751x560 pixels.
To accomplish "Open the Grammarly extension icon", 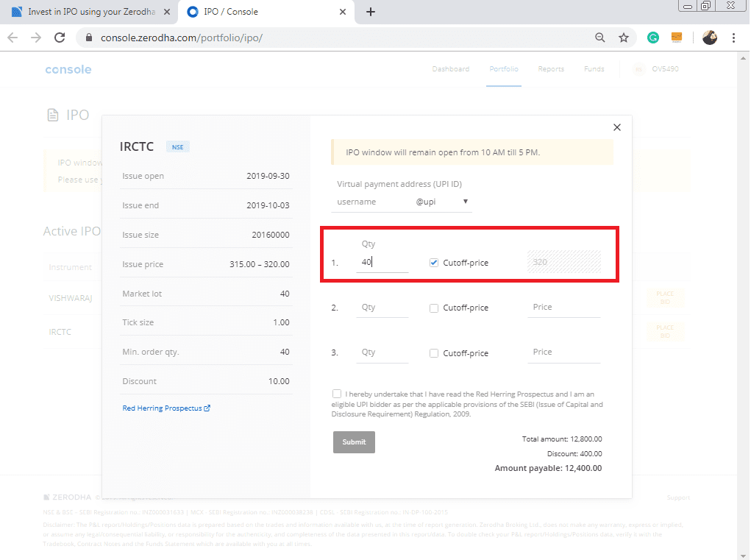I will 653,38.
